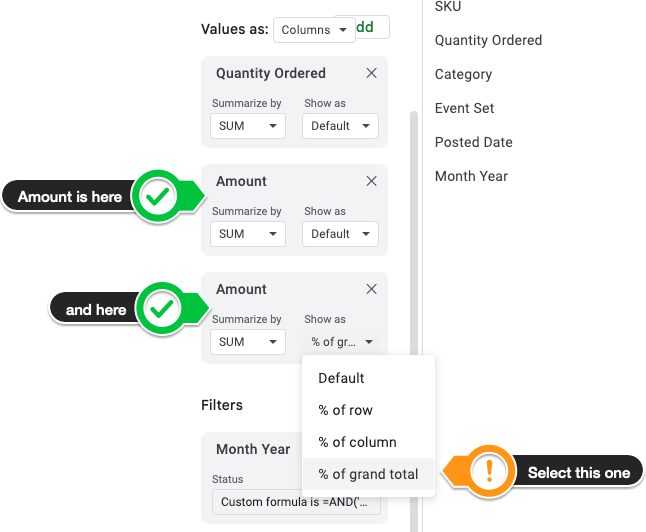The width and height of the screenshot is (646, 532).
Task: Remove the first Amount value card
Action: (x=371, y=181)
